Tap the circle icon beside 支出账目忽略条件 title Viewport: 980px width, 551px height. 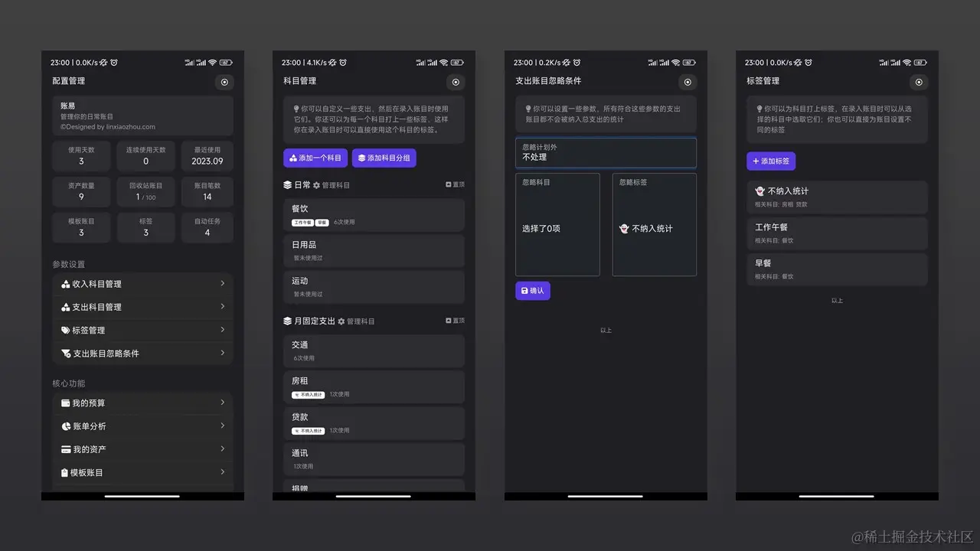pyautogui.click(x=688, y=82)
